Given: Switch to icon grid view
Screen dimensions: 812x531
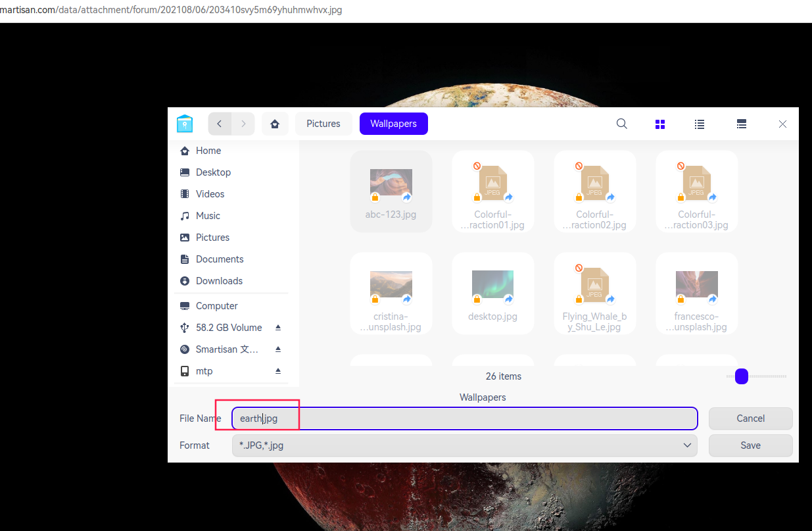Looking at the screenshot, I should pyautogui.click(x=660, y=124).
